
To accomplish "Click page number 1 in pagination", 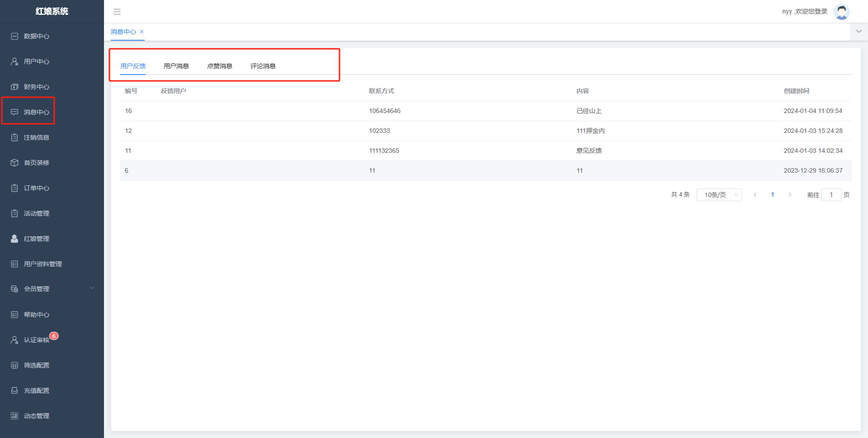I will (772, 195).
